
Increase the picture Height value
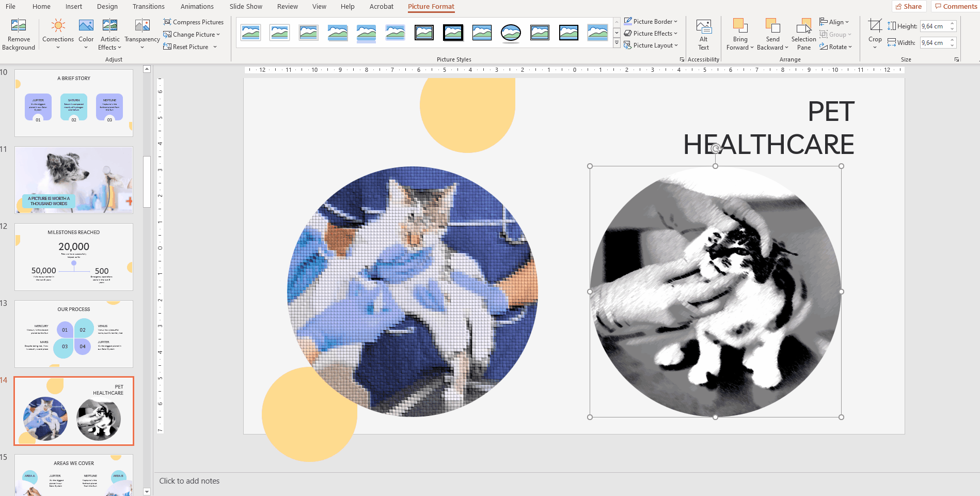(952, 24)
